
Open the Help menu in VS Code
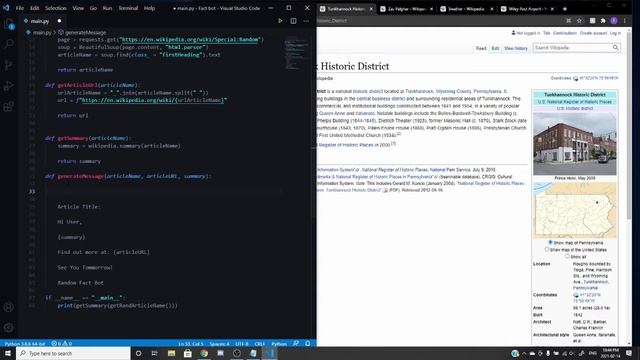pos(149,8)
